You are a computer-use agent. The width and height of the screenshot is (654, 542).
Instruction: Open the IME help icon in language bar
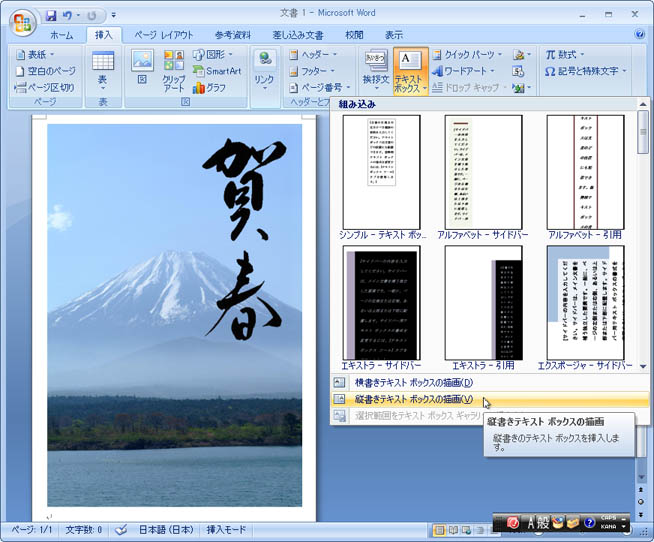coord(589,522)
